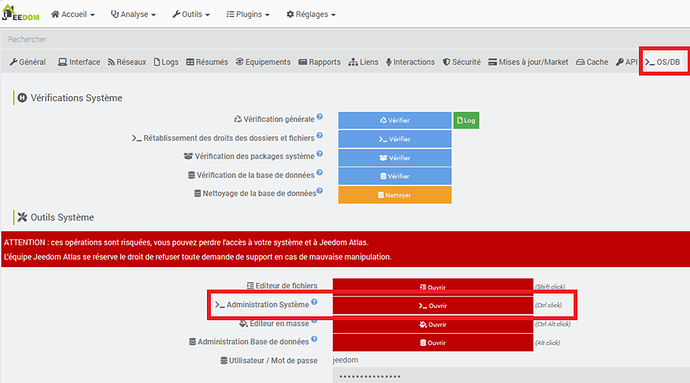Select the jeedom username text
The width and height of the screenshot is (690, 383).
click(x=345, y=360)
